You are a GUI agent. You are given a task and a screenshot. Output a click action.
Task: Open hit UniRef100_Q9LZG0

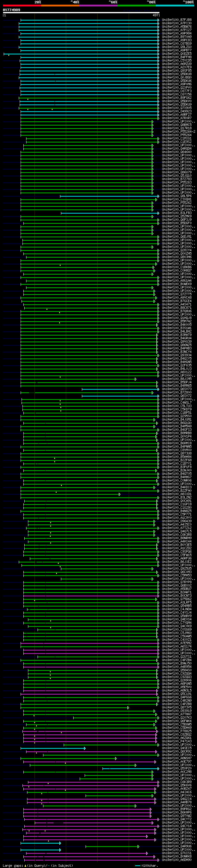pos(176,47)
